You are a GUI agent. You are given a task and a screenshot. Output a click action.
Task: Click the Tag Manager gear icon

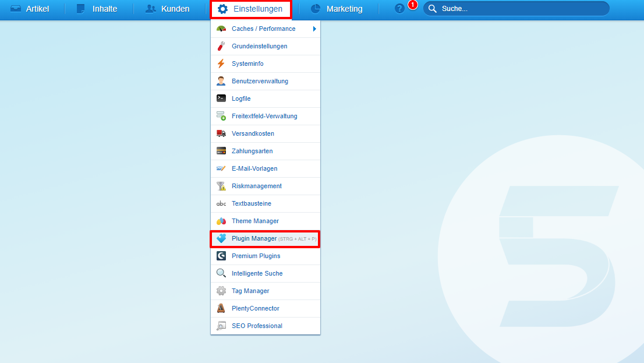(x=221, y=291)
